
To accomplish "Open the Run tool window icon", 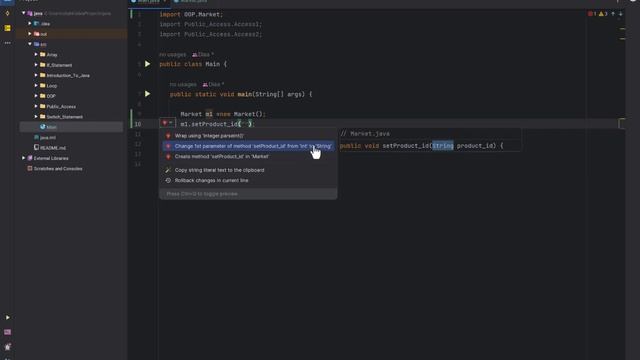I will tap(7, 317).
